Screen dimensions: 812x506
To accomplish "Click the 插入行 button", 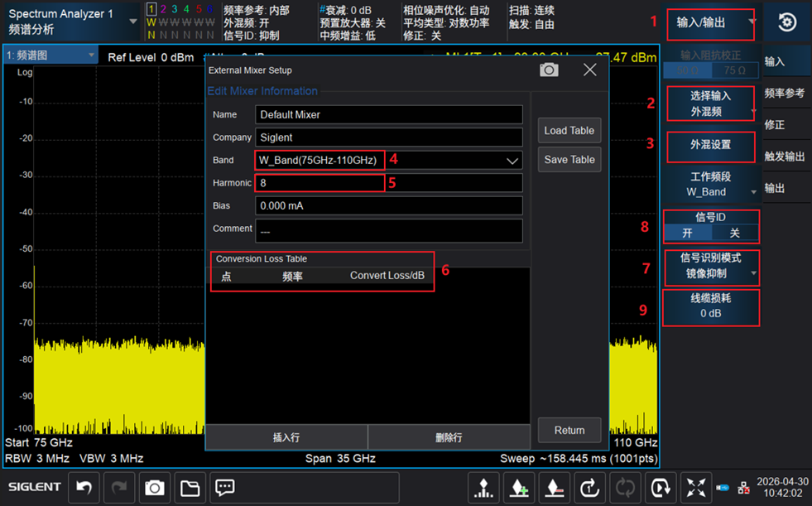I will (286, 437).
